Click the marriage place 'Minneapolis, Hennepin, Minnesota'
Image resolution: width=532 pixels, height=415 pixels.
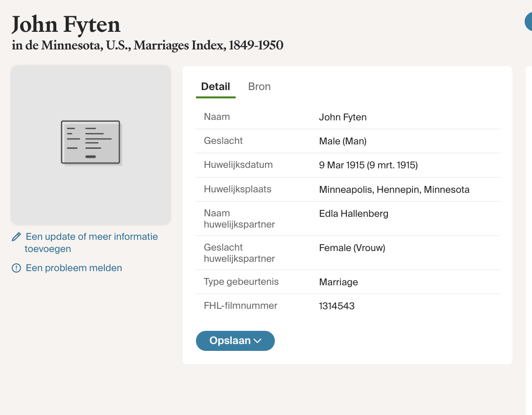coord(394,190)
